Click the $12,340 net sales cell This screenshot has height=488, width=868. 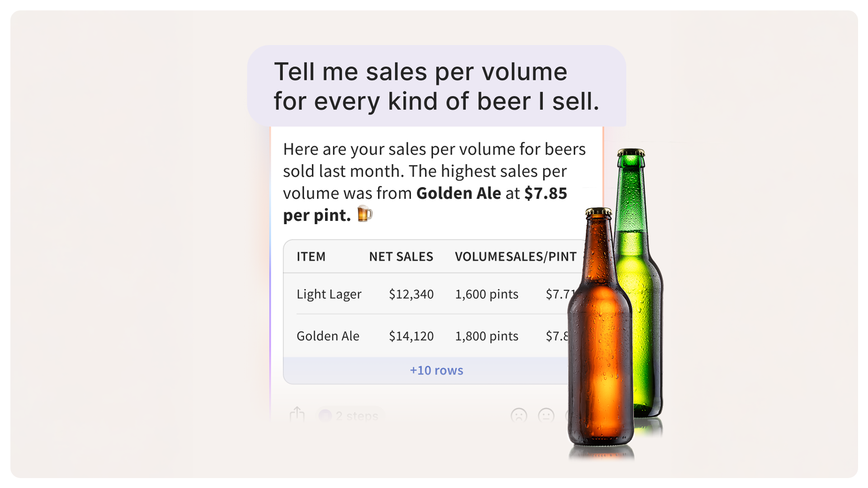tap(411, 294)
